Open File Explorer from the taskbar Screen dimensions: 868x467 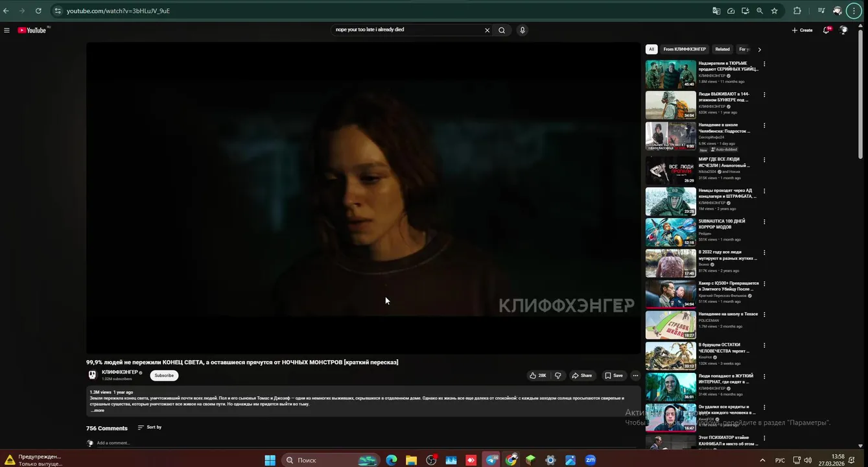[x=411, y=460]
